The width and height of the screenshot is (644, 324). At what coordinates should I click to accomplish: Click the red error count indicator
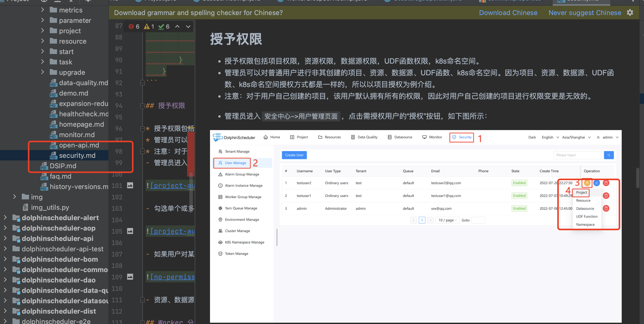pos(134,27)
